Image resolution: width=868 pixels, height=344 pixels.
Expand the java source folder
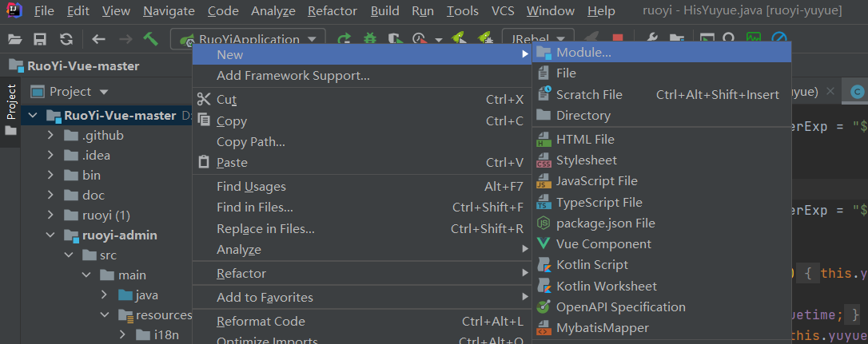pos(104,295)
